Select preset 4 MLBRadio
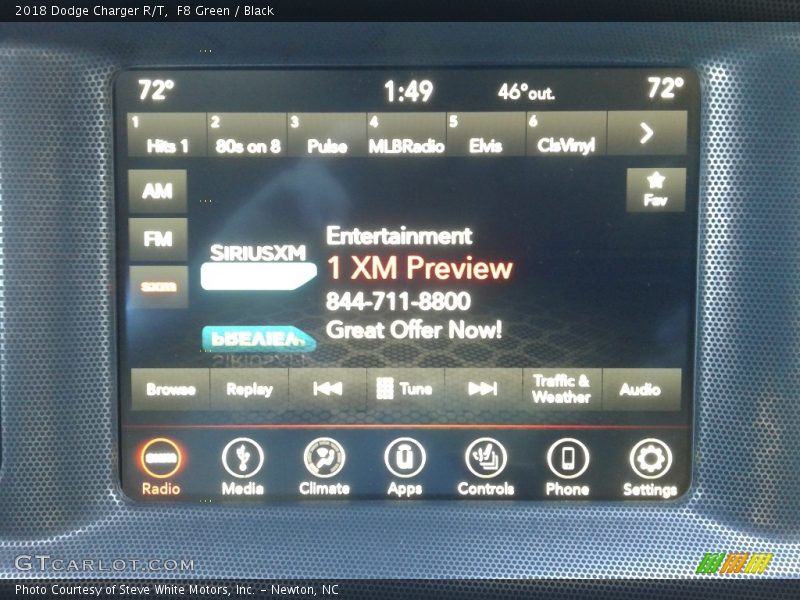Viewport: 800px width, 600px height. [x=405, y=134]
